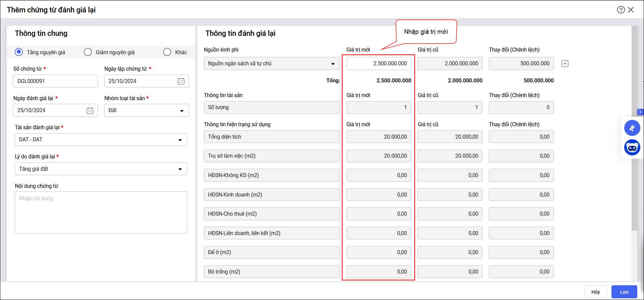Open the robot assistant chat icon
This screenshot has height=300, width=644.
tap(632, 147)
